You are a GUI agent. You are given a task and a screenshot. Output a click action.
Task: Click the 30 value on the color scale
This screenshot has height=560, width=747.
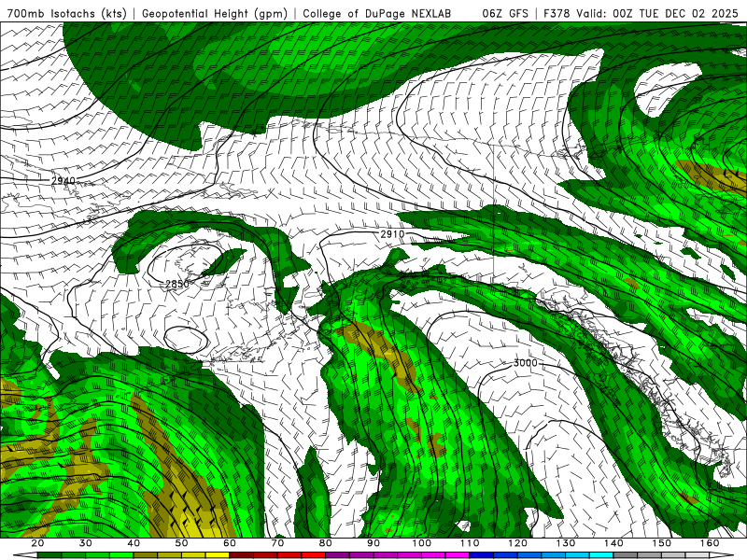pos(86,543)
